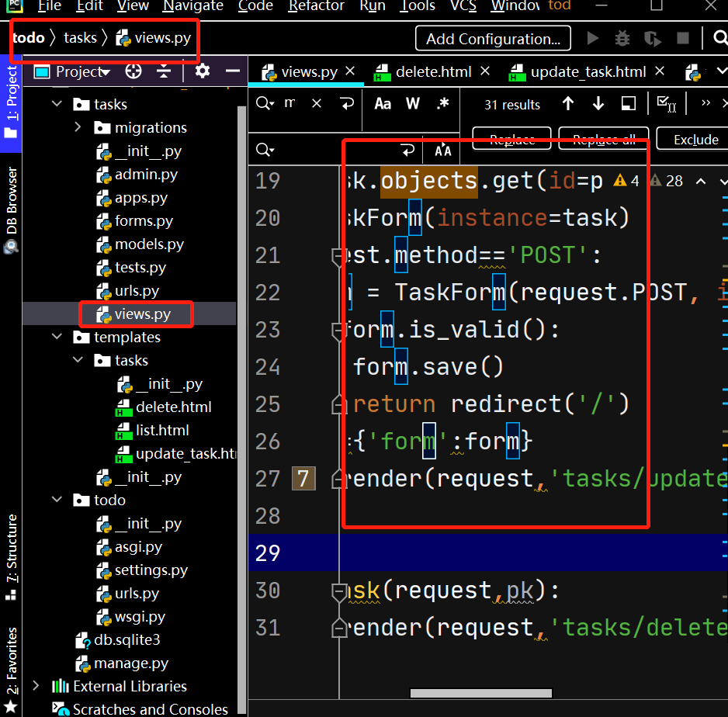Switch to delete.html editor tab
Screen dimensions: 728x717
click(x=433, y=72)
